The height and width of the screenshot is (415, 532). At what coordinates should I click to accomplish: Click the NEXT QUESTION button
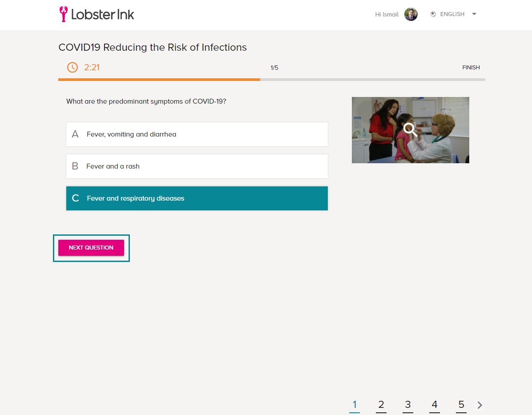click(91, 248)
